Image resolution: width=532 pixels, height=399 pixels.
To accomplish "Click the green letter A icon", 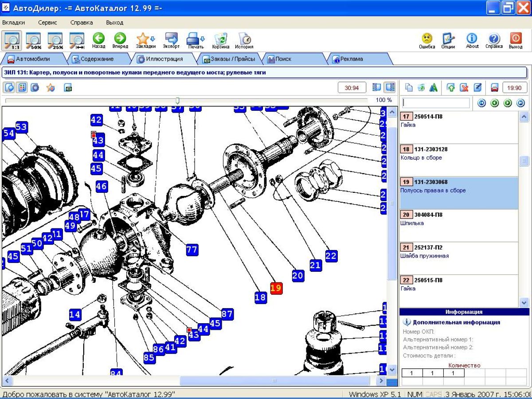I will [433, 88].
